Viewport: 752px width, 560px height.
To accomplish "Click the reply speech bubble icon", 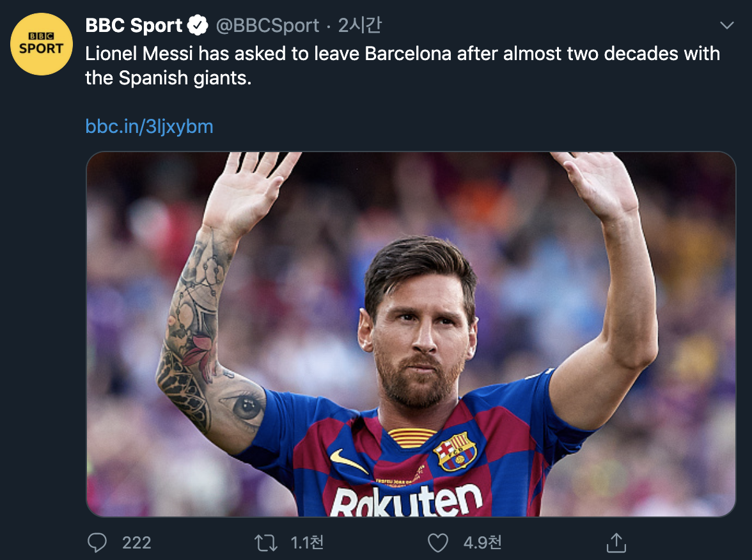I will point(97,543).
